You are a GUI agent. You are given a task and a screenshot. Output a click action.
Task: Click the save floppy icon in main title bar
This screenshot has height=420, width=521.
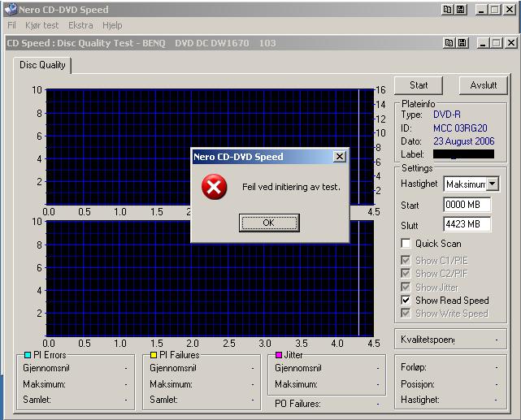(461, 10)
